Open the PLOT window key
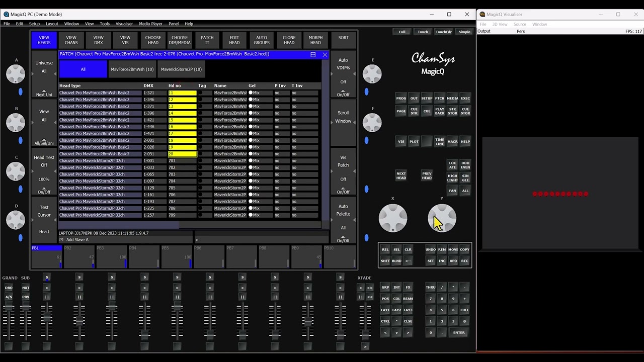Image resolution: width=644 pixels, height=362 pixels. click(414, 142)
